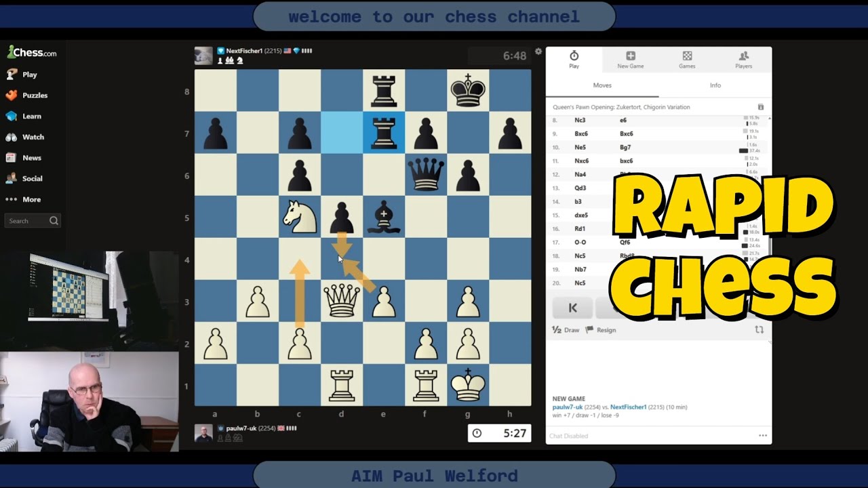Viewport: 868px width, 488px height.
Task: Select move 19 Nb7
Action: click(580, 269)
